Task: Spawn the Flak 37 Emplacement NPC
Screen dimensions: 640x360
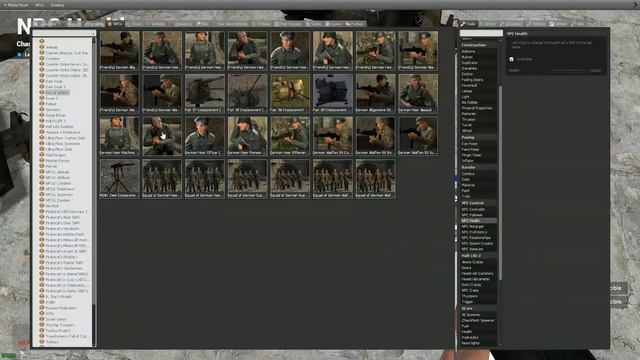Action: pyautogui.click(x=204, y=93)
